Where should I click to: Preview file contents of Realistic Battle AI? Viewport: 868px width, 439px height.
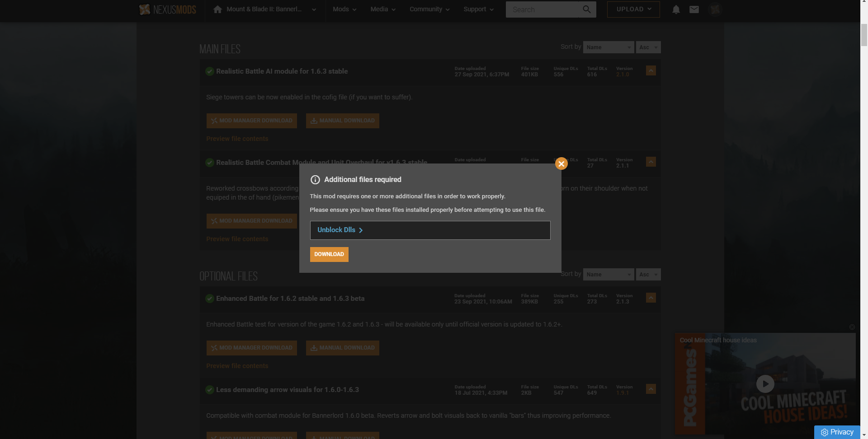tap(237, 139)
